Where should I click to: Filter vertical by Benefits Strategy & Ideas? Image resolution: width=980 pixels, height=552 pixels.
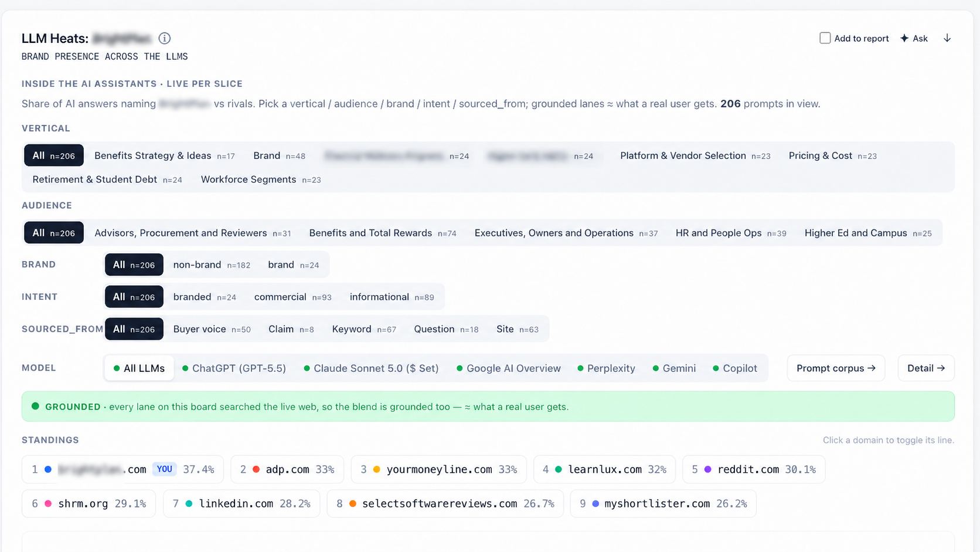[164, 155]
